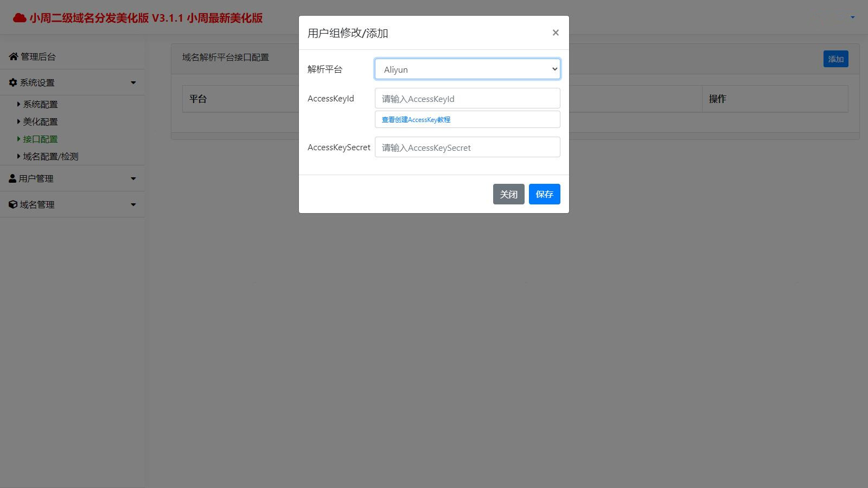Image resolution: width=868 pixels, height=488 pixels.
Task: Go to 管理后台 in sidebar
Action: pyautogui.click(x=38, y=56)
